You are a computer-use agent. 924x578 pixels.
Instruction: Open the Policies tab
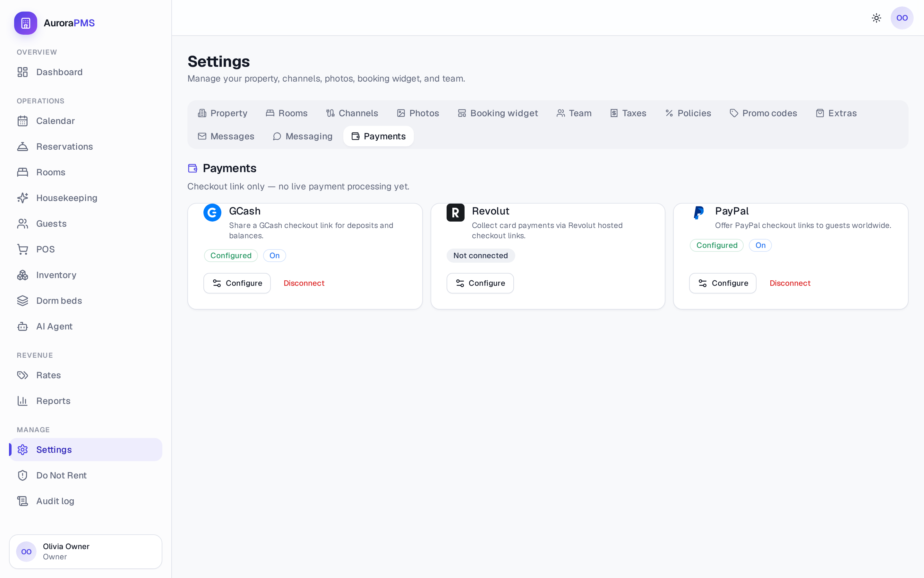[688, 113]
